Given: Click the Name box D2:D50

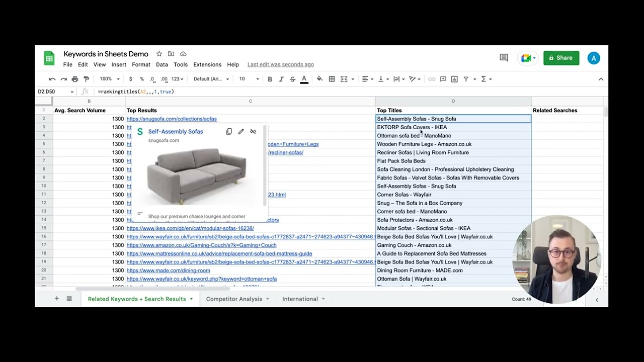Looking at the screenshot, I should (x=55, y=92).
